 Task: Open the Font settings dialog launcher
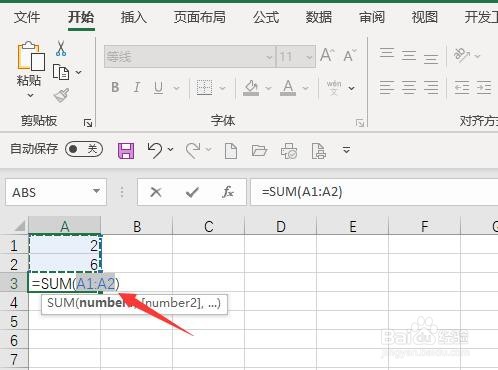(360, 123)
